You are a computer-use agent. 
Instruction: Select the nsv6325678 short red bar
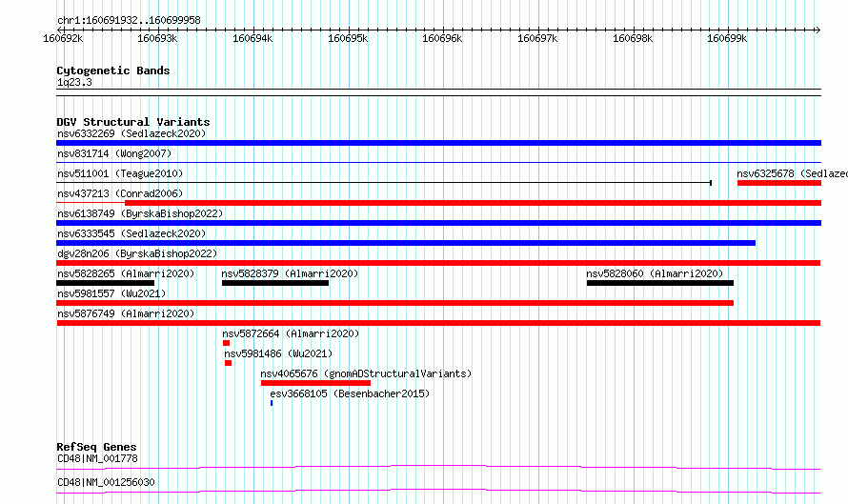pos(779,183)
